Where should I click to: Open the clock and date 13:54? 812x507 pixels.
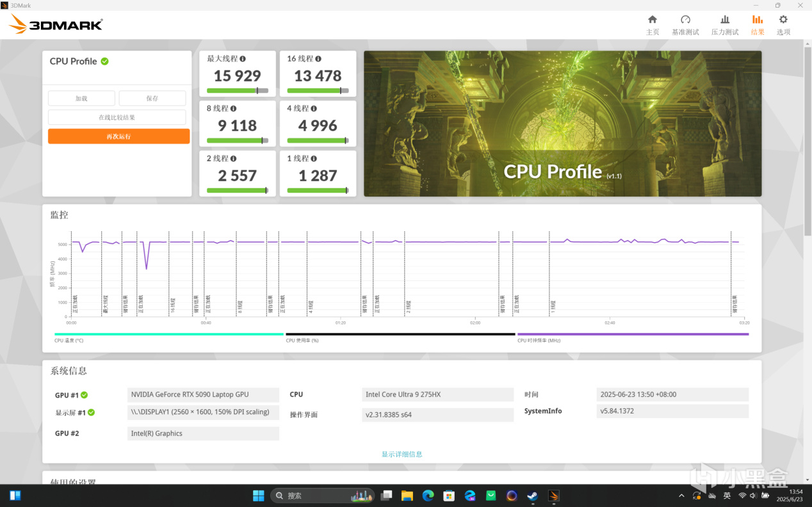[790, 495]
